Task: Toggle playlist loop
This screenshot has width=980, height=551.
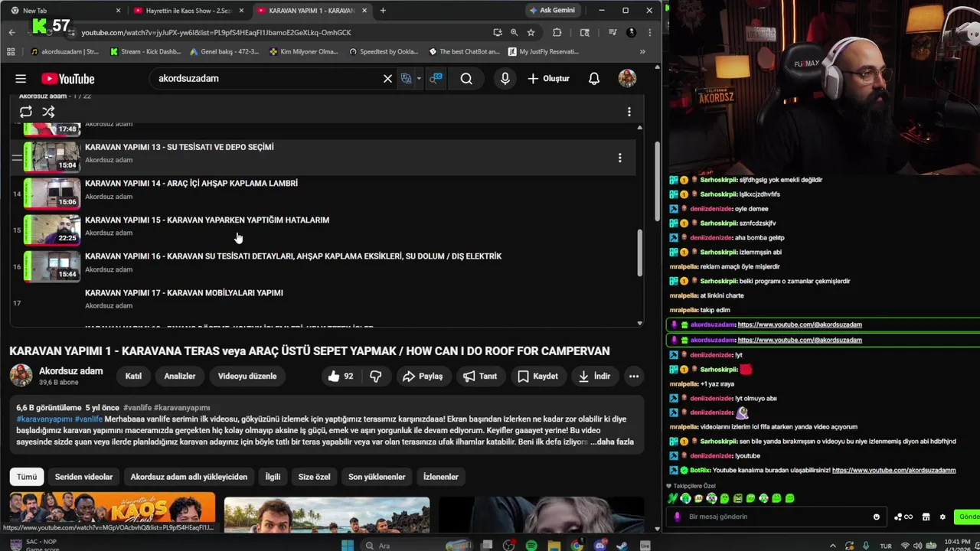Action: (x=26, y=112)
